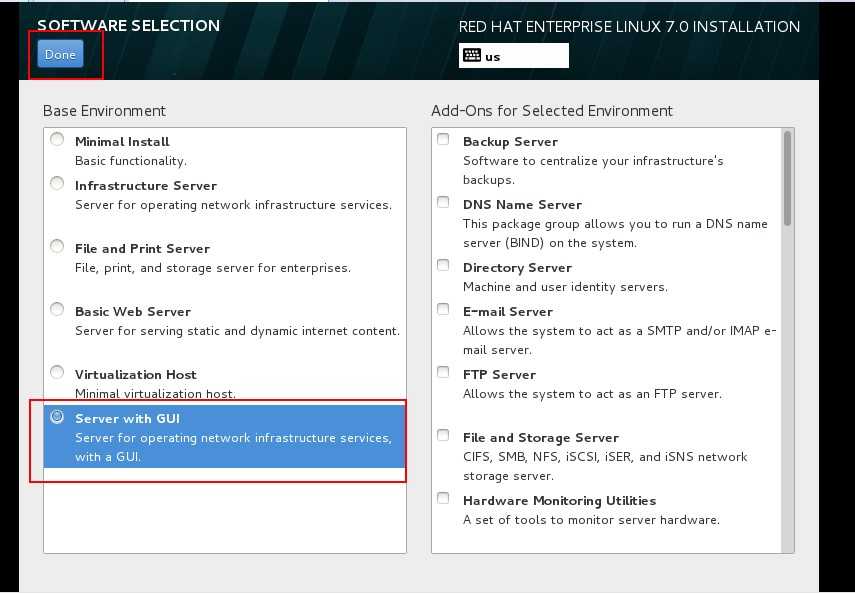Viewport: 855px width, 594px height.
Task: Click 'Machine and user identity servers.' text
Action: click(565, 287)
